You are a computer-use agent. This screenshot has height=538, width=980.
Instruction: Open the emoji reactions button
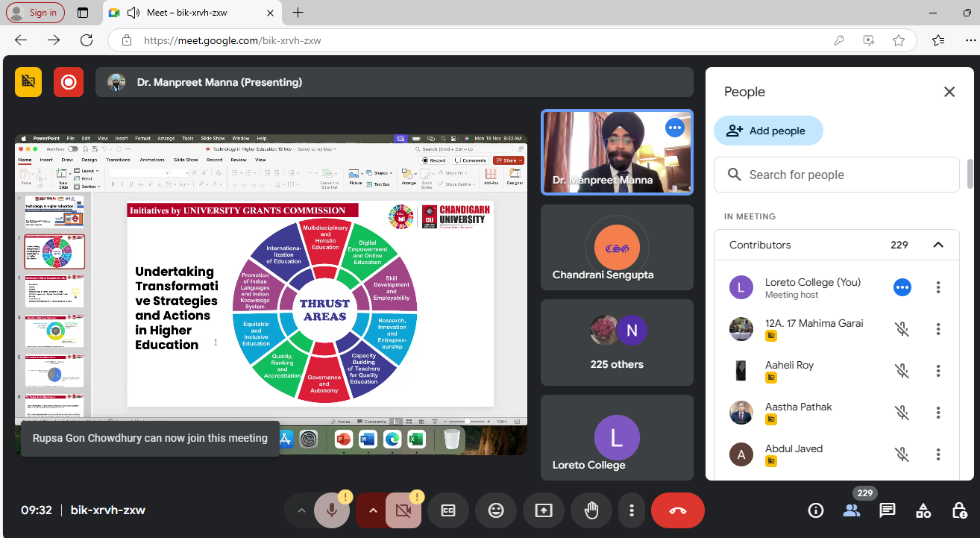(496, 510)
